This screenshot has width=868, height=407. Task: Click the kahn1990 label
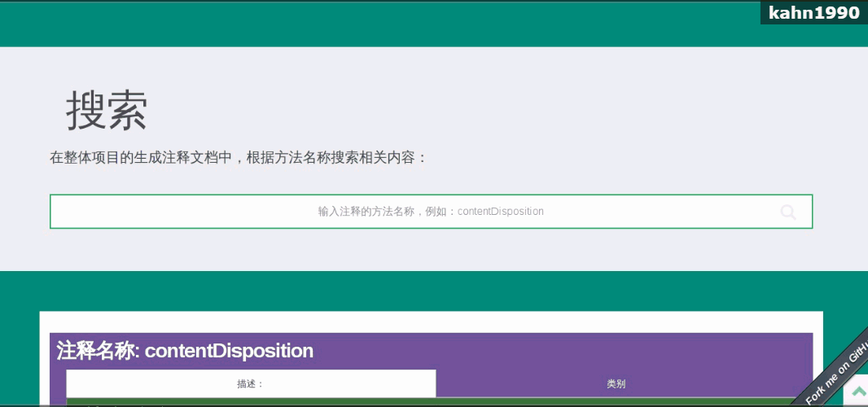pos(813,13)
